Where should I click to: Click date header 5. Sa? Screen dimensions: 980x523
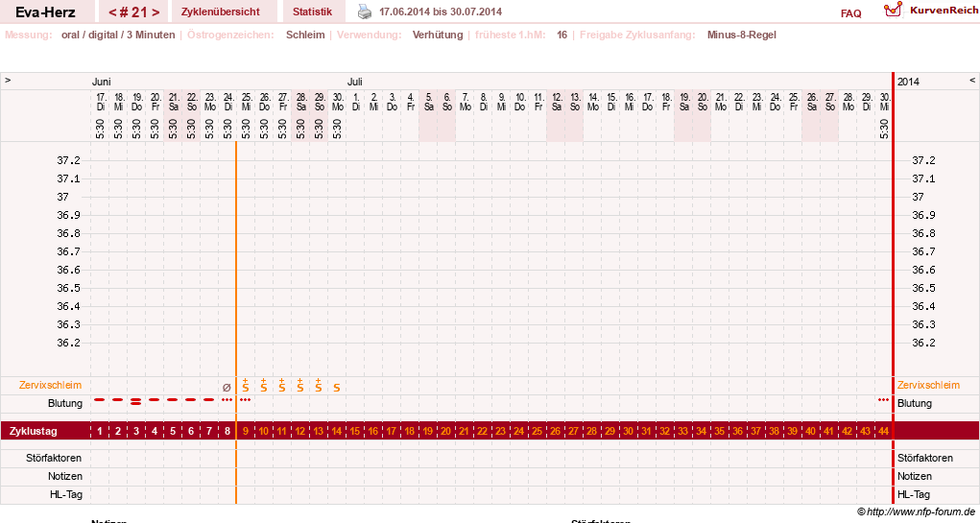[x=429, y=102]
